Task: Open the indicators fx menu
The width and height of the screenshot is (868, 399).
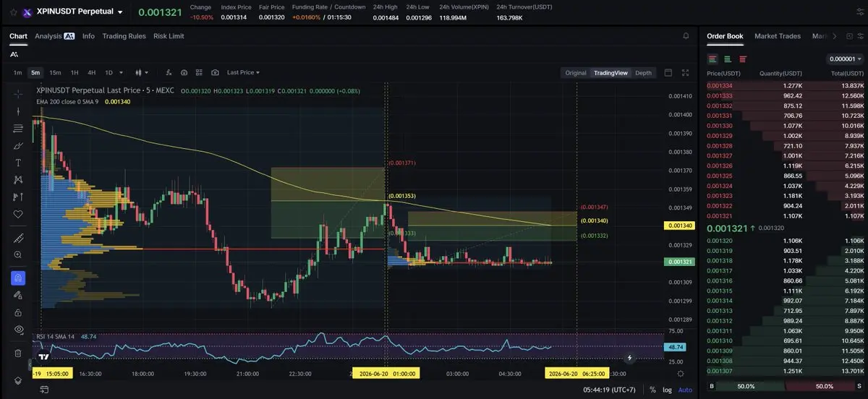Action: pyautogui.click(x=168, y=72)
